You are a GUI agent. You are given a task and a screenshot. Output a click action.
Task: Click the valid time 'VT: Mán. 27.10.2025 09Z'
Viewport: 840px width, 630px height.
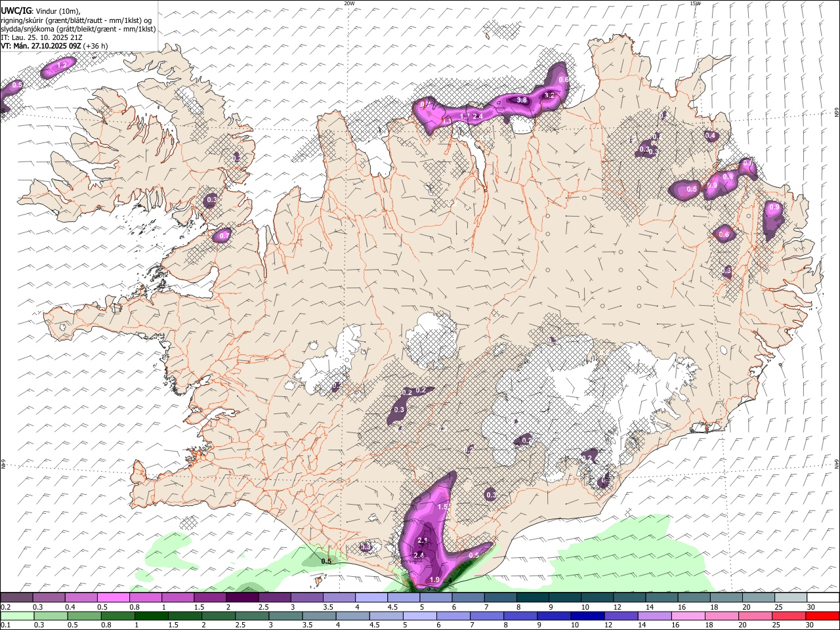pyautogui.click(x=41, y=46)
